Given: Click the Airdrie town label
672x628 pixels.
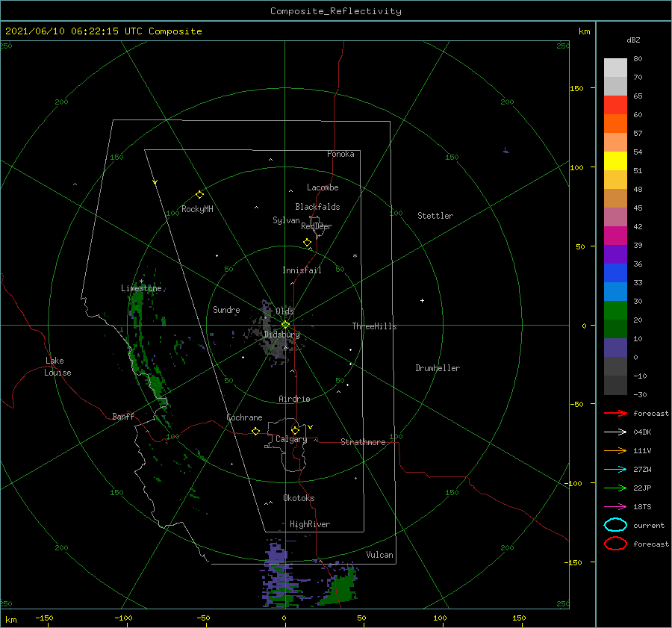Looking at the screenshot, I should pos(294,399).
